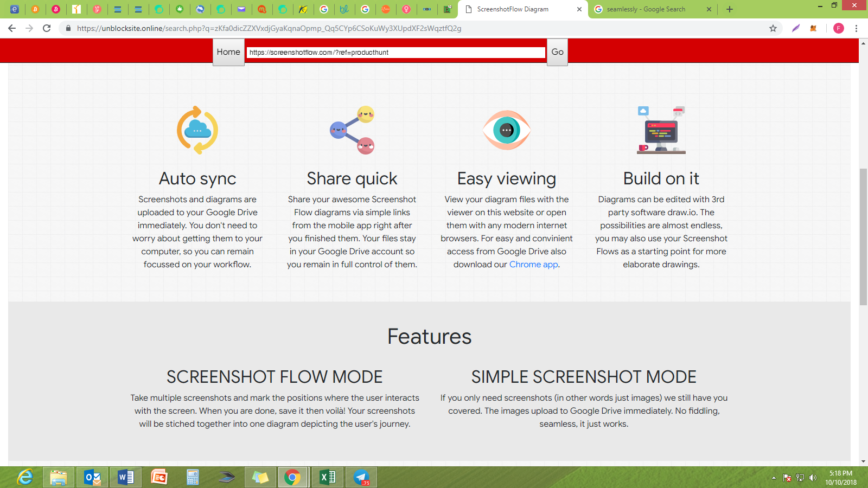868x488 pixels.
Task: Open the orange Bitcoin pinned tab
Action: (x=35, y=9)
